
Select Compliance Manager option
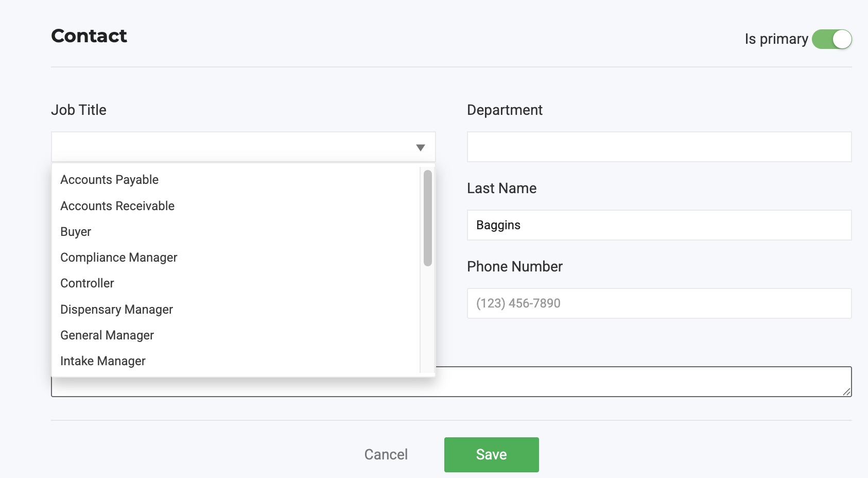click(119, 258)
